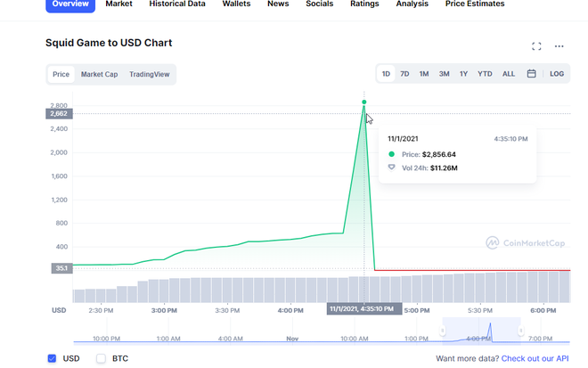Follow the Check out our API link

(x=535, y=358)
